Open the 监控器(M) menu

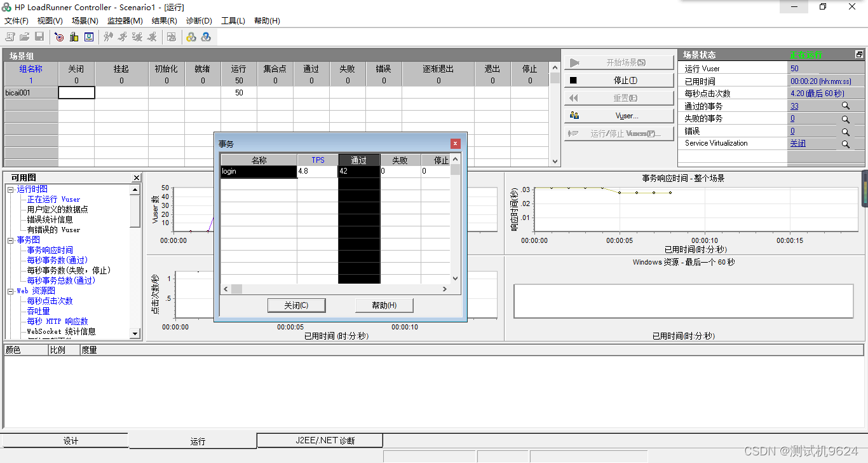point(125,21)
